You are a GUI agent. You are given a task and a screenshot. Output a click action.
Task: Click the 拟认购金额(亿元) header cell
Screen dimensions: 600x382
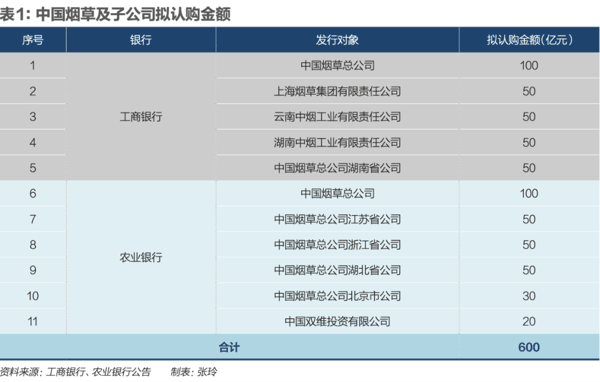tap(530, 40)
